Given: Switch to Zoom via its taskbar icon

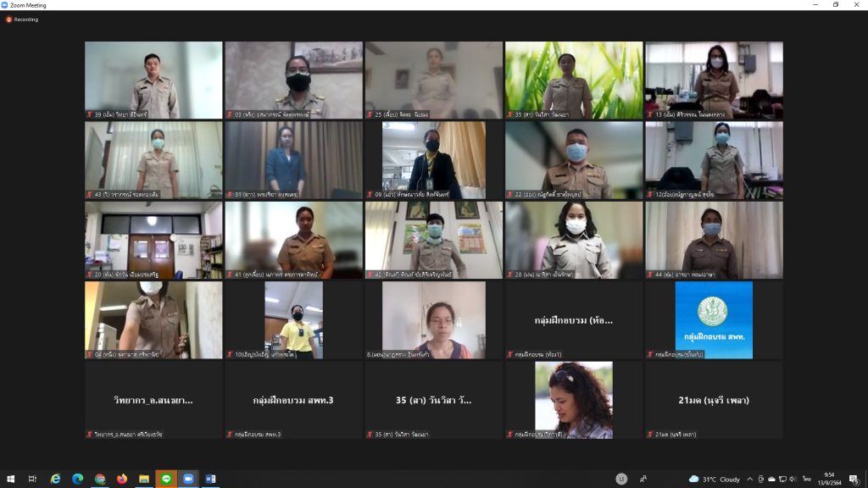Looking at the screenshot, I should 188,479.
